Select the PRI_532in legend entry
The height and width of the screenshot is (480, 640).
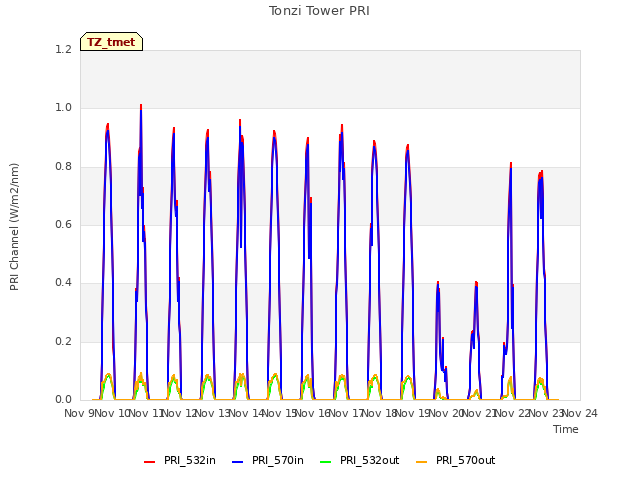tap(180, 460)
